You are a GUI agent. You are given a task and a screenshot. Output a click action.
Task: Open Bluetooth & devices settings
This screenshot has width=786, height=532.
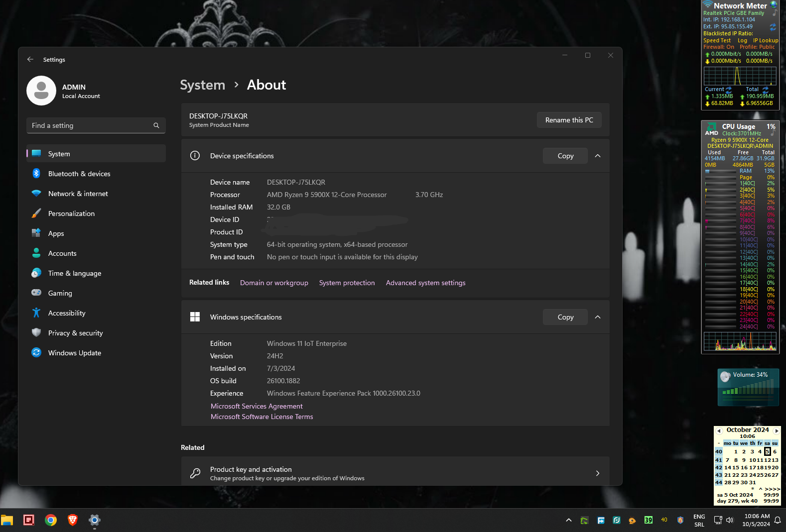pyautogui.click(x=79, y=174)
